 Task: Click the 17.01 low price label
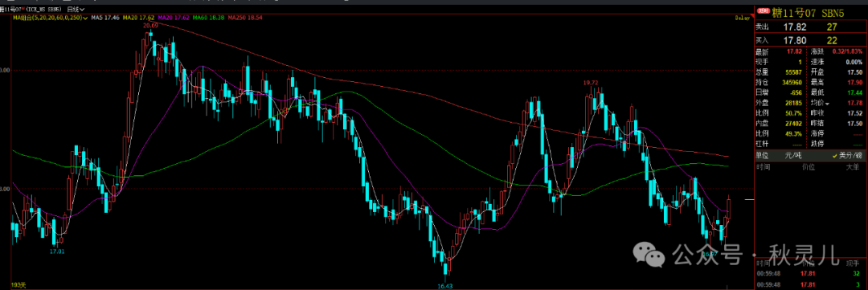coord(57,251)
